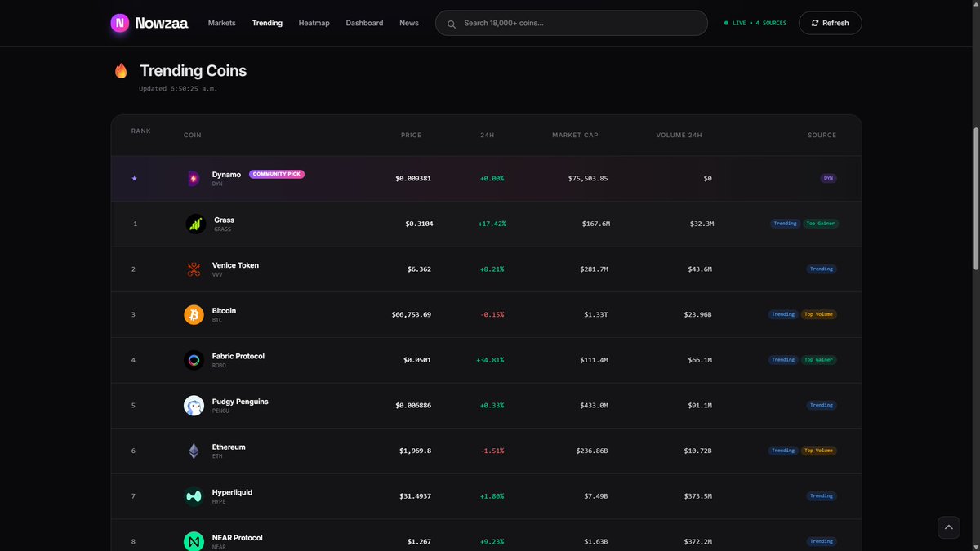Click the PRICE column header

(411, 136)
